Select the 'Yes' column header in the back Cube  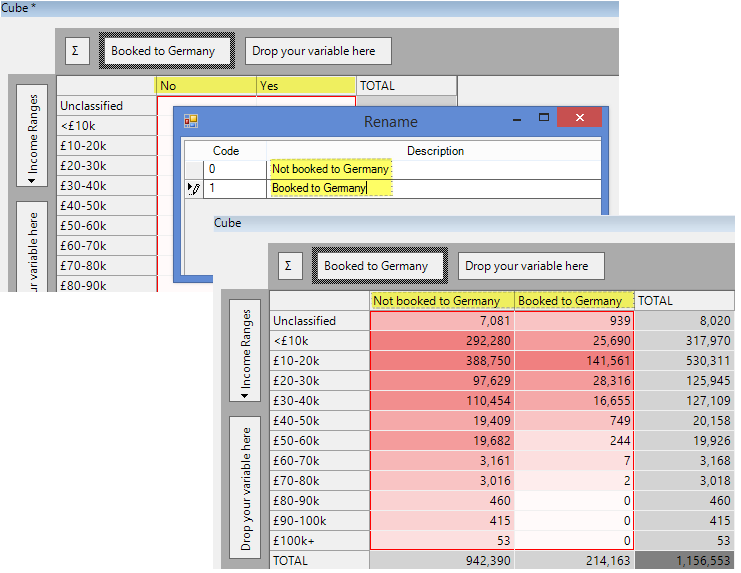pyautogui.click(x=306, y=86)
